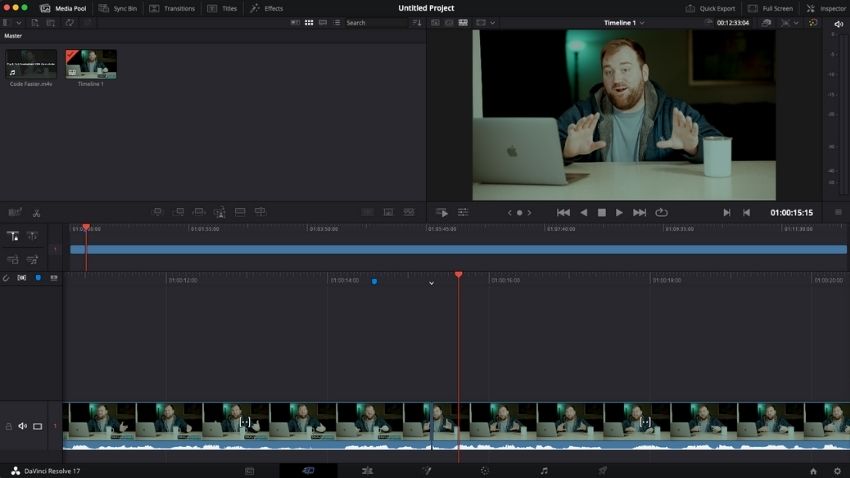
Task: Click the duration timecode 00:12:33:04
Action: pos(733,23)
